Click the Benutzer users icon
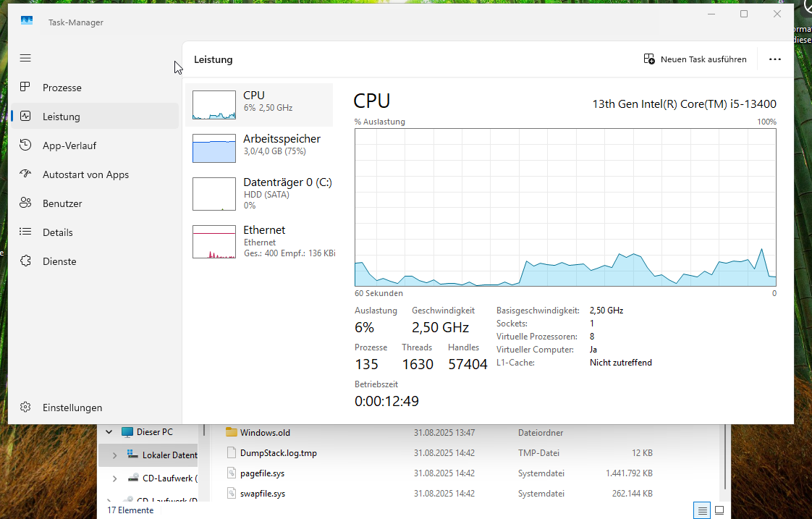812x519 pixels. pos(25,203)
